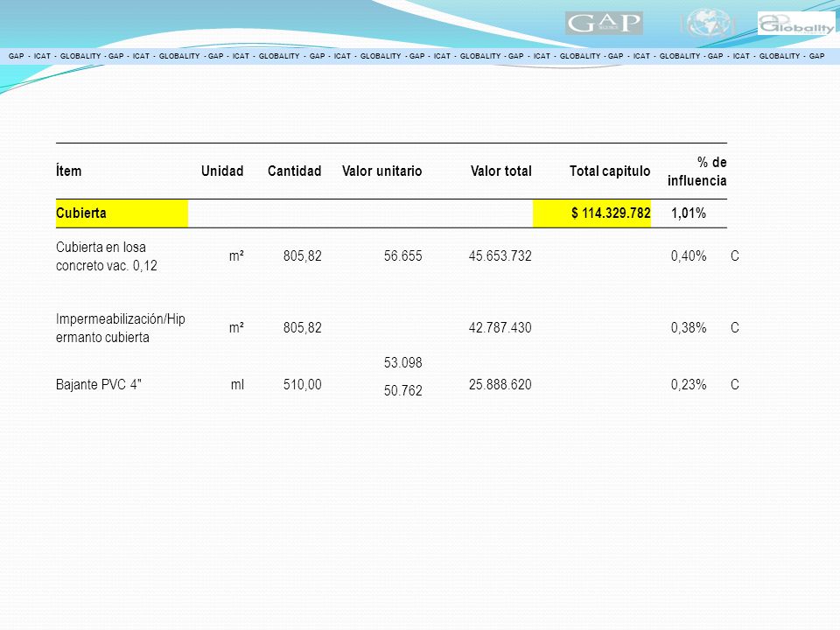Screen dimensions: 840x630
Task: Click 805,82 in Cubierta en losa row
Action: pos(302,256)
